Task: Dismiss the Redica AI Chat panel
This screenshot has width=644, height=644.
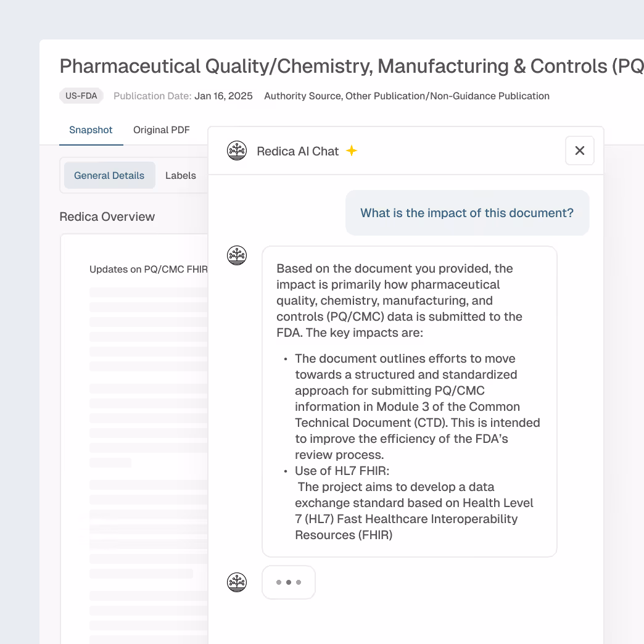Action: point(579,150)
